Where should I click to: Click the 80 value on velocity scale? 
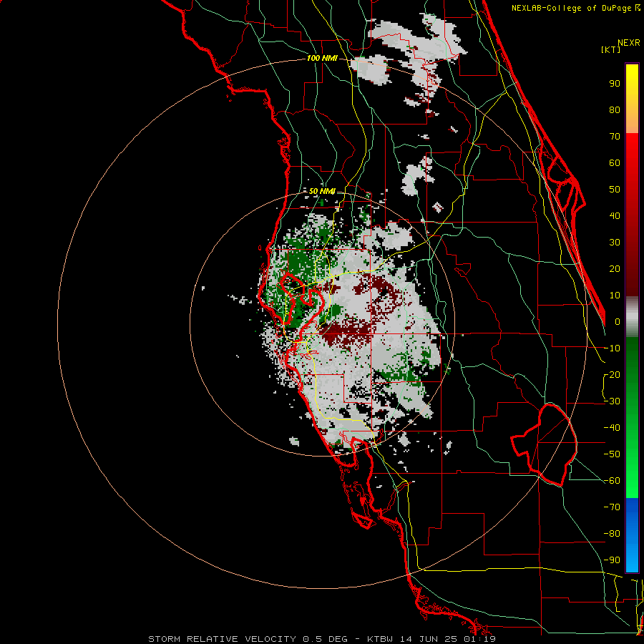pyautogui.click(x=615, y=110)
